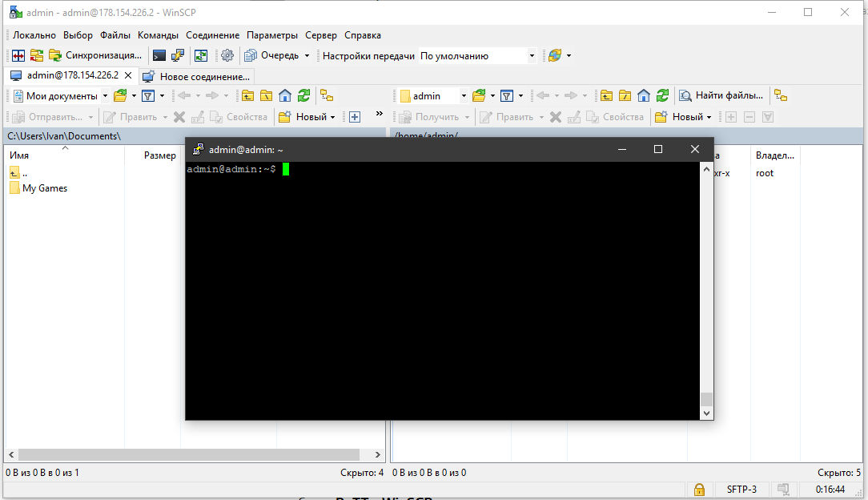Image resolution: width=868 pixels, height=500 pixels.
Task: Click the local panel horizontal scrollbar
Action: click(189, 454)
